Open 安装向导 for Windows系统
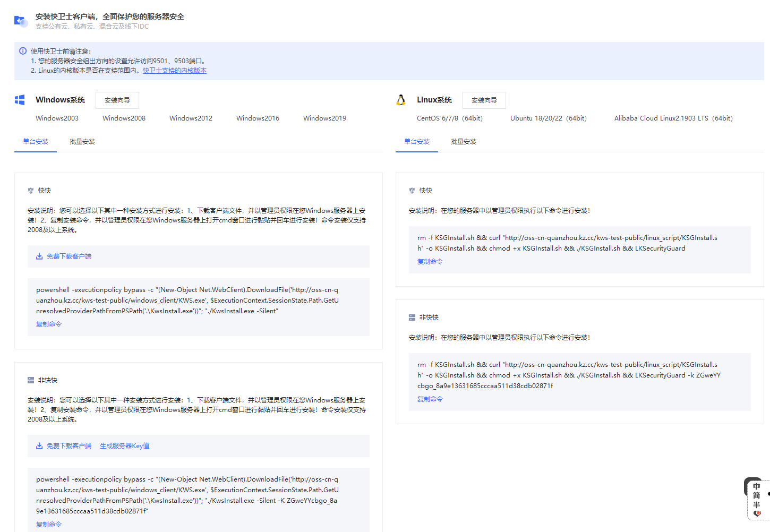The width and height of the screenshot is (770, 532). 117,100
